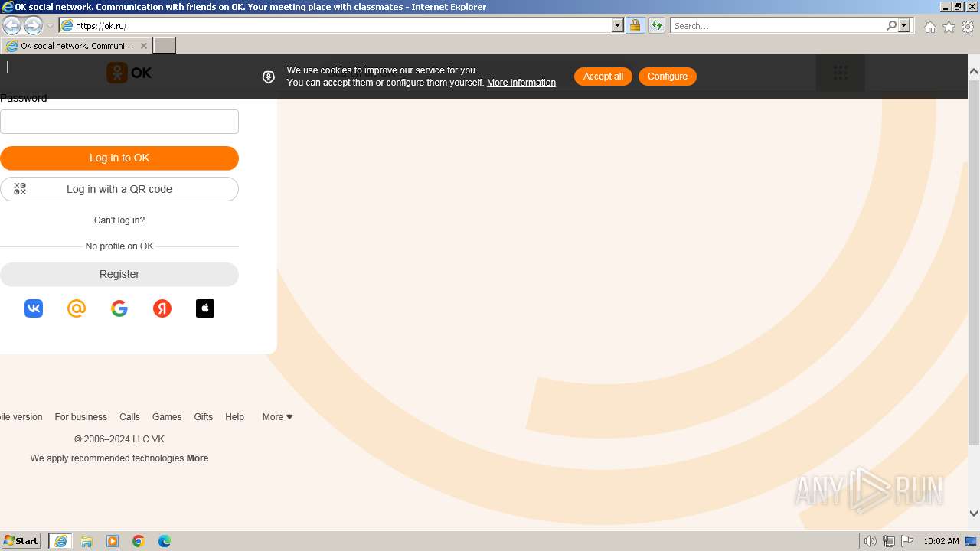Image resolution: width=980 pixels, height=551 pixels.
Task: Click the network tray icon
Action: pyautogui.click(x=889, y=541)
